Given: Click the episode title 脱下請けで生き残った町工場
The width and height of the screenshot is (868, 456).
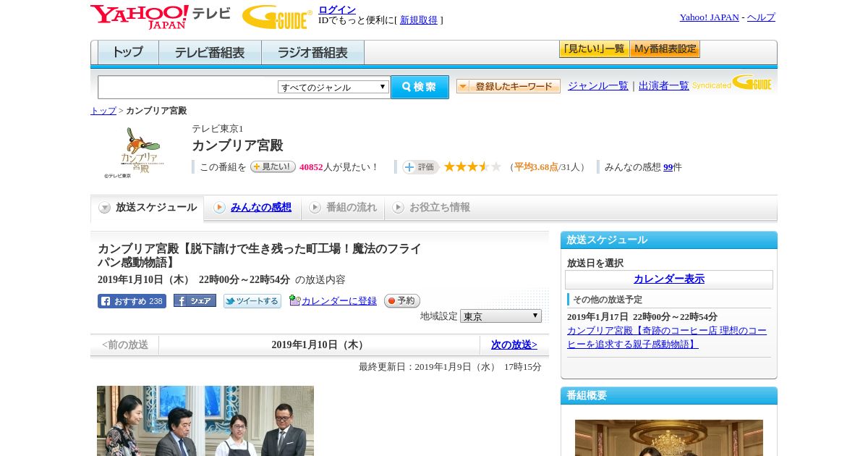Looking at the screenshot, I should [x=260, y=256].
